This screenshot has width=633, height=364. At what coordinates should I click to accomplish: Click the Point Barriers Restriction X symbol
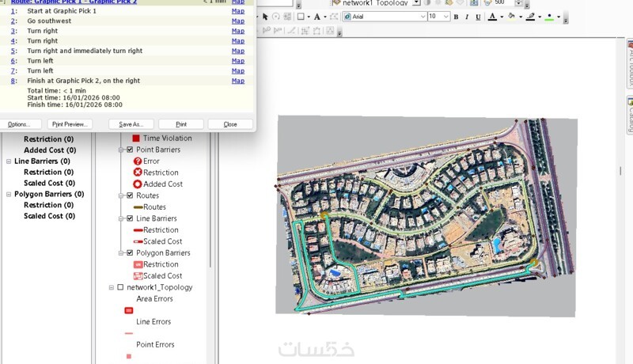137,173
